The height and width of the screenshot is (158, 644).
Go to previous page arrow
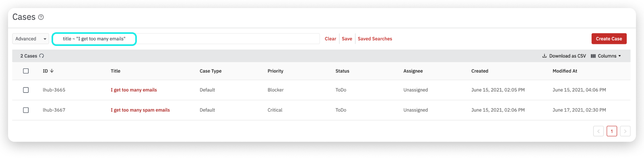[598, 131]
